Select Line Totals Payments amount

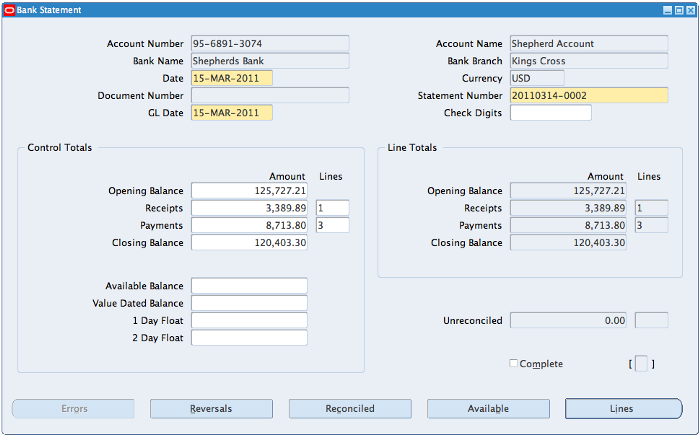(568, 225)
